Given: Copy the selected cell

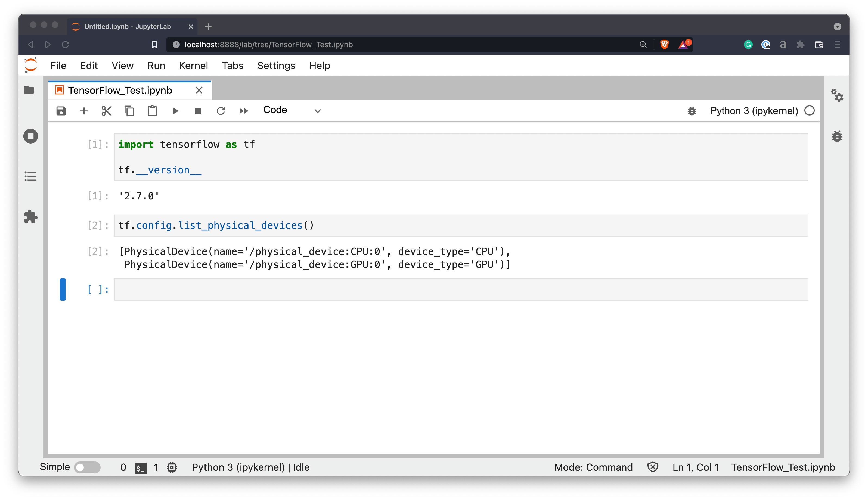Looking at the screenshot, I should pos(129,111).
